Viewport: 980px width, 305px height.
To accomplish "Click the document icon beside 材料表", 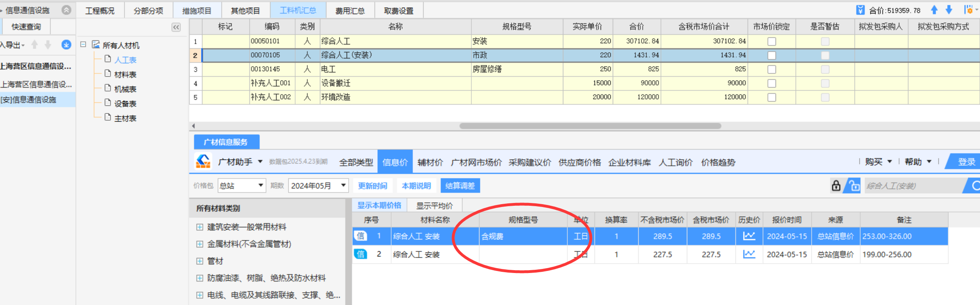I will pos(108,74).
